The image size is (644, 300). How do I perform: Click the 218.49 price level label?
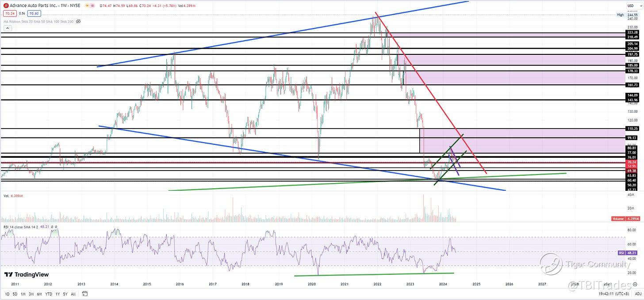click(x=632, y=37)
